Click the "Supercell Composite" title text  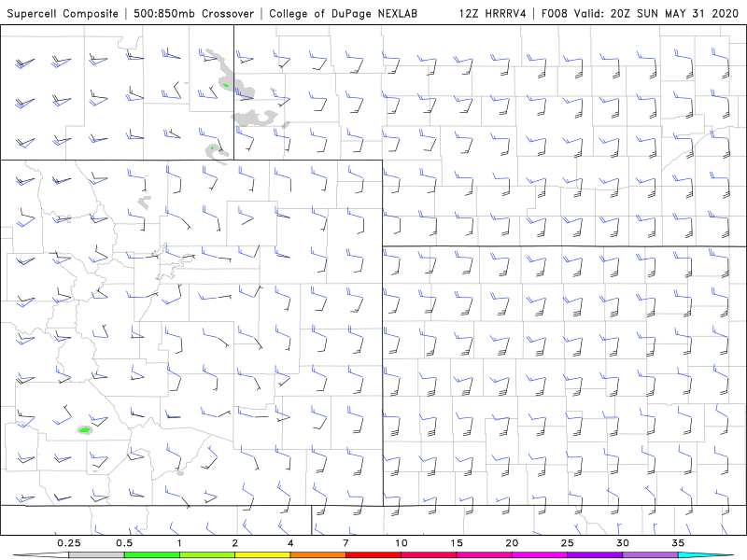tap(63, 14)
